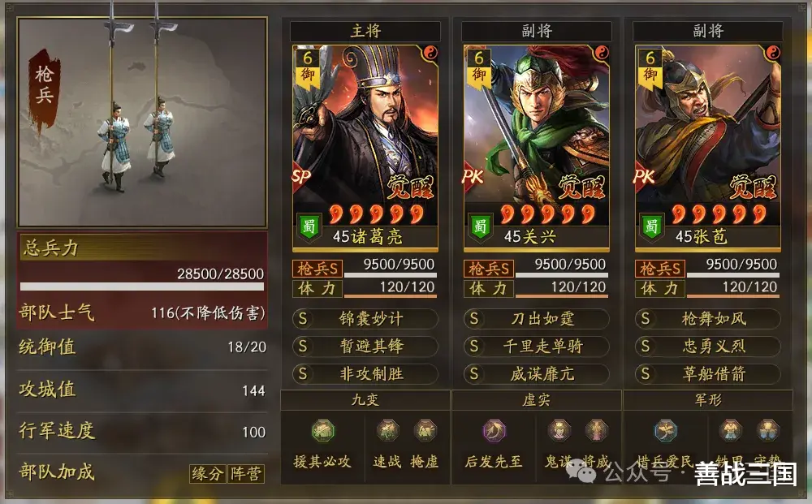Click the 惜兵爱民 skill icon
This screenshot has width=812, height=504.
coord(666,430)
